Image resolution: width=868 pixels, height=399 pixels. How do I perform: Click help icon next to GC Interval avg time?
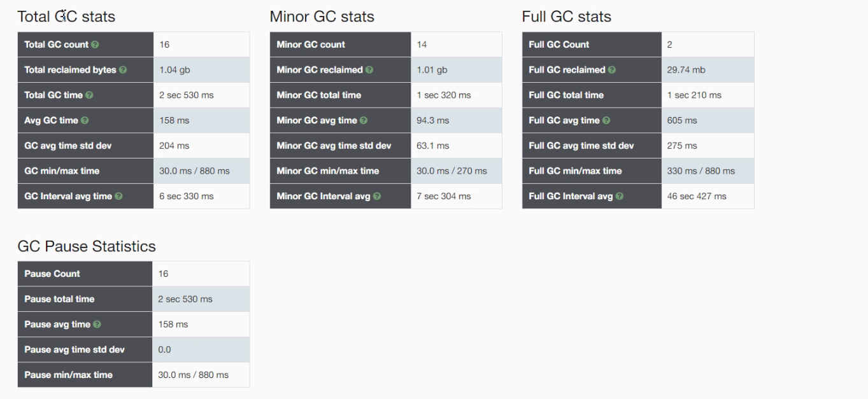[x=118, y=197]
